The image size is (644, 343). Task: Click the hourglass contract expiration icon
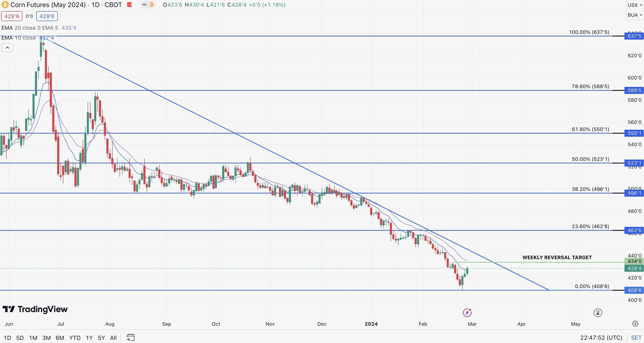pyautogui.click(x=598, y=313)
